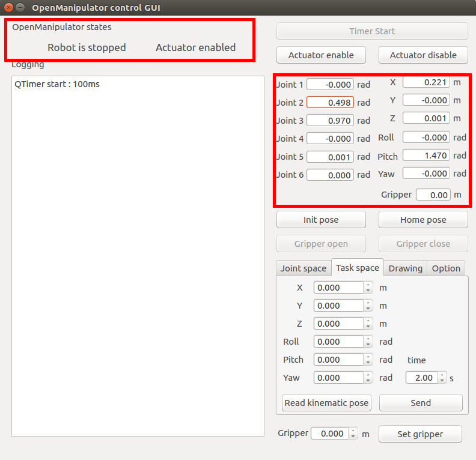Click the Set gripper button

(420, 434)
